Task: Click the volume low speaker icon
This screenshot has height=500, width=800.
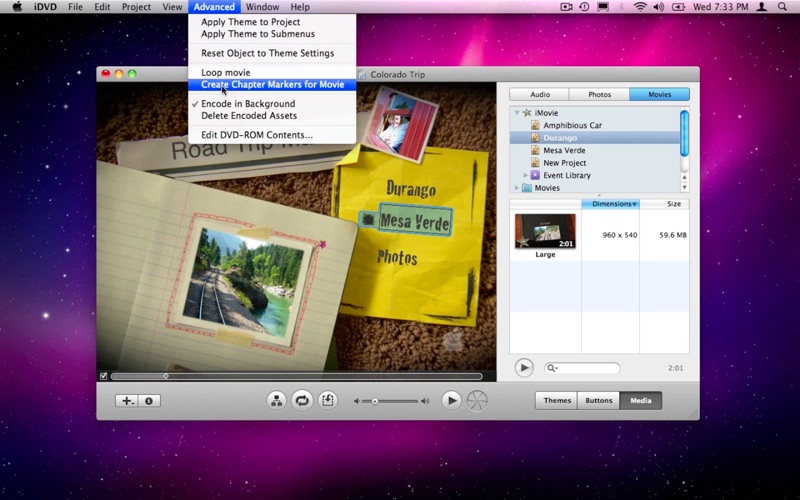Action: (x=357, y=401)
